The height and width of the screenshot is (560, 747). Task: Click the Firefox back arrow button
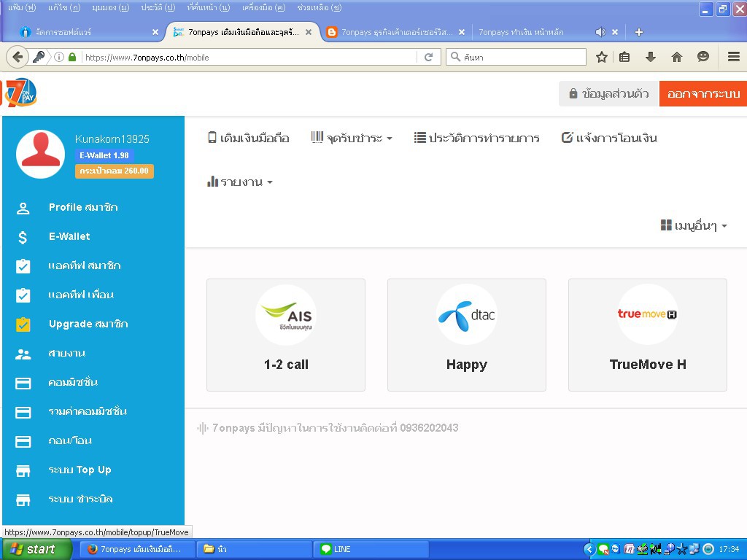[18, 57]
